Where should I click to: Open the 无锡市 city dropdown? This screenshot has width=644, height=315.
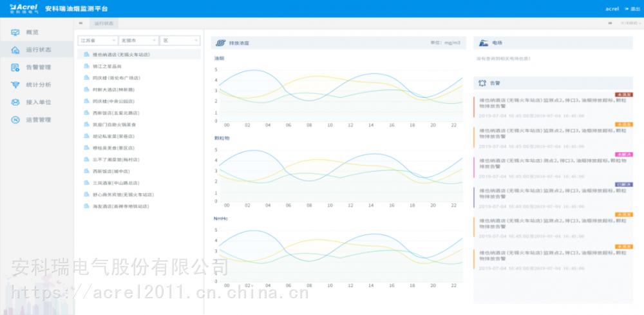(138, 41)
